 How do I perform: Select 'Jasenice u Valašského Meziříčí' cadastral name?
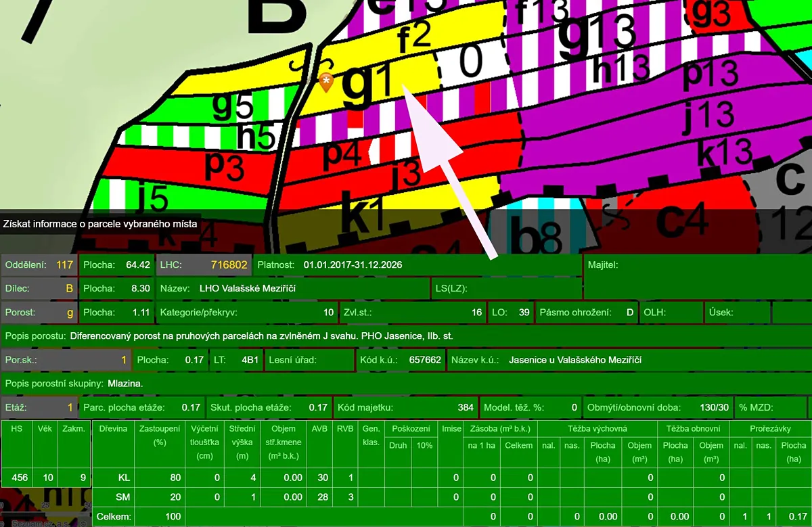(575, 360)
